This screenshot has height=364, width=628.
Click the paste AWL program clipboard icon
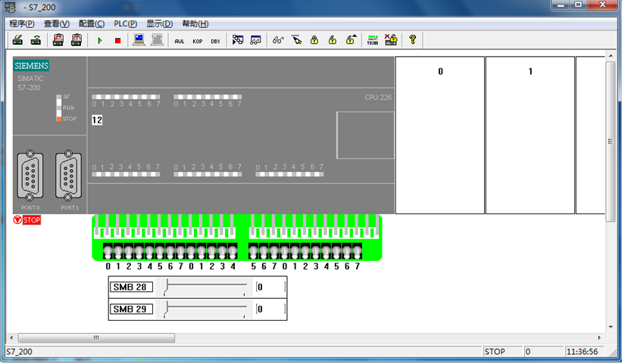(58, 40)
